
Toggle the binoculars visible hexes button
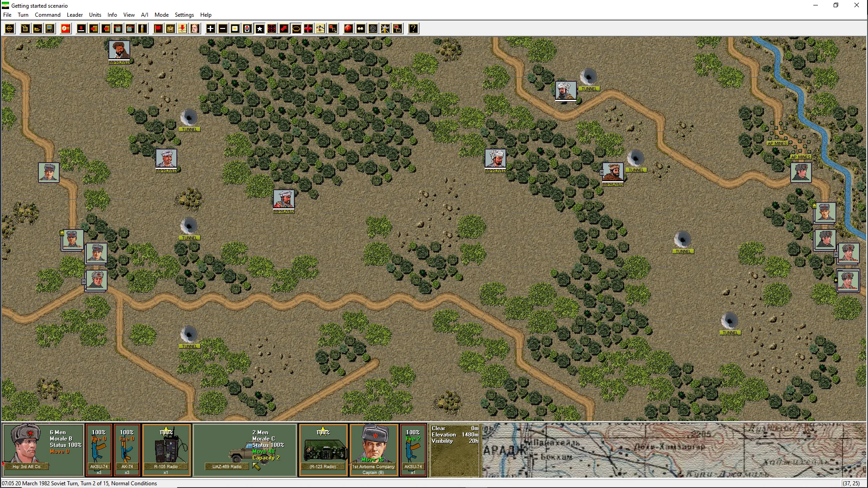(360, 29)
